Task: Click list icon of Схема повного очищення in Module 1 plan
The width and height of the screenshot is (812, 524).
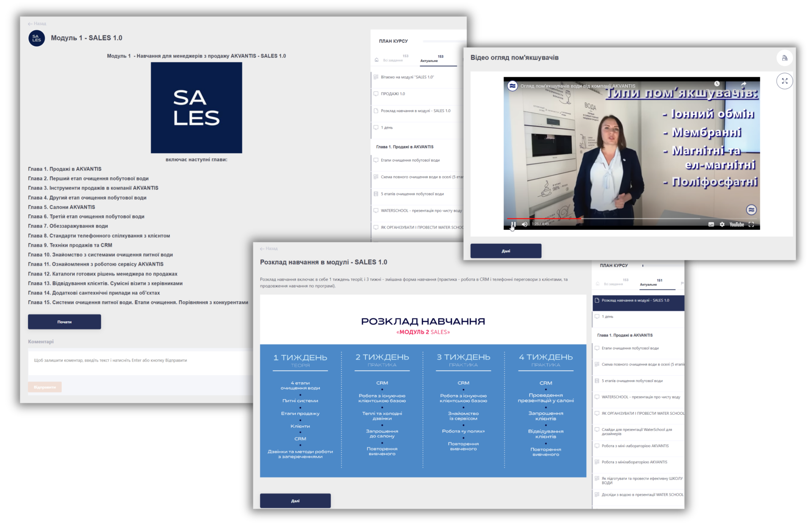Action: (x=376, y=177)
